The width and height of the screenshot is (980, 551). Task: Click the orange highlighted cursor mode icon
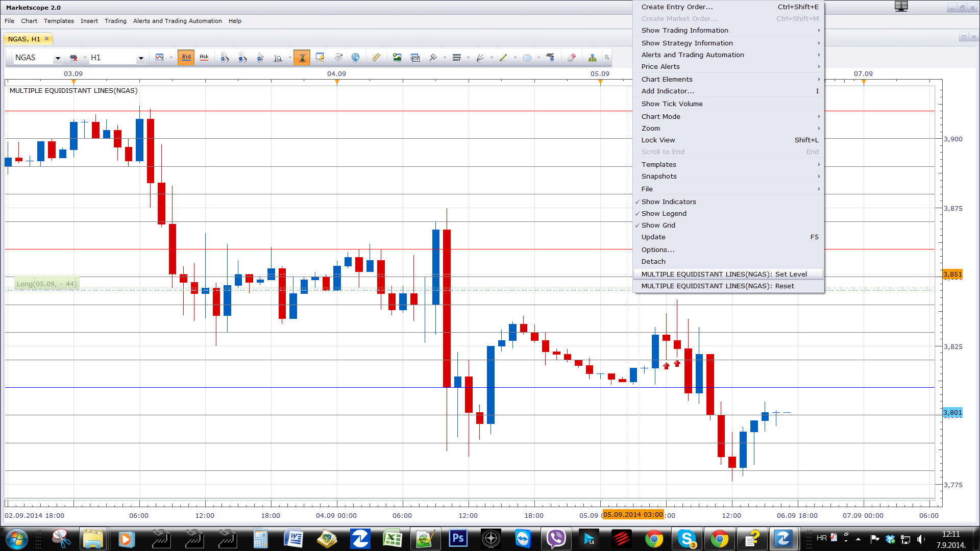coord(302,58)
